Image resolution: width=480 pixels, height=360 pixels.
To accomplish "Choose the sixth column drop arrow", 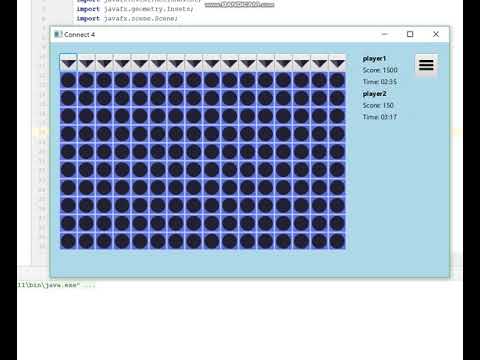I will (x=158, y=63).
